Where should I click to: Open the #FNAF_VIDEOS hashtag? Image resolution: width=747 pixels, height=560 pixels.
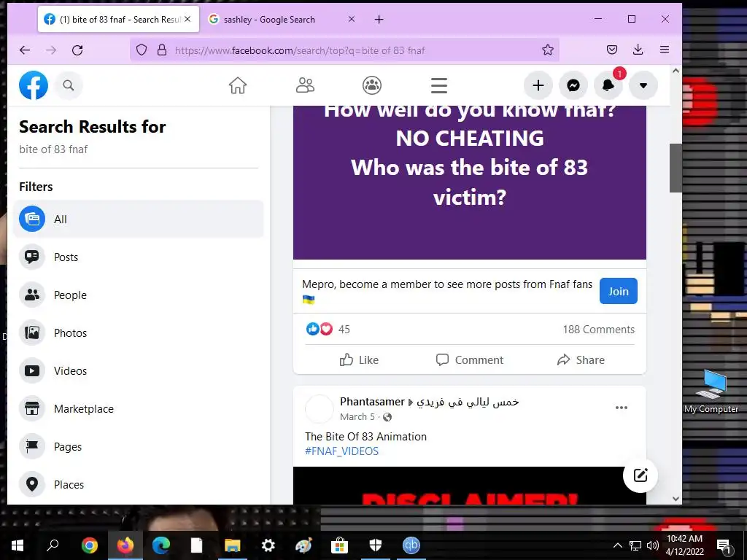(x=341, y=451)
